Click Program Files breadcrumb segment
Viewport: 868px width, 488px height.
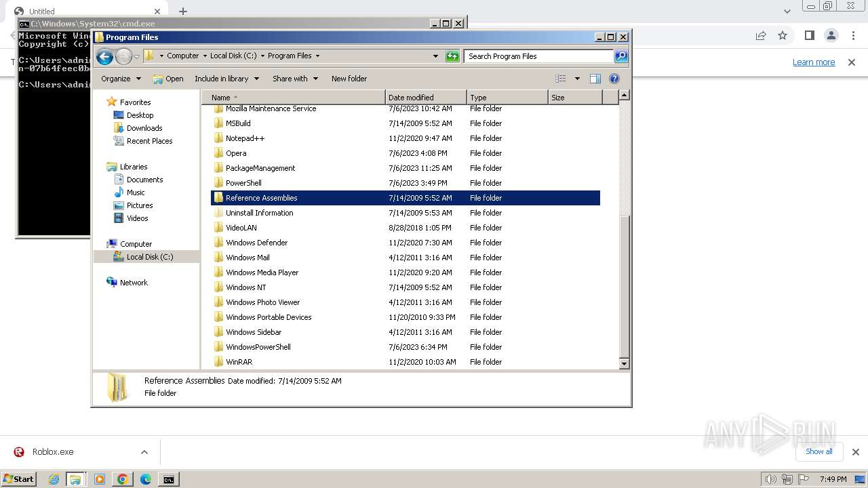(x=290, y=56)
